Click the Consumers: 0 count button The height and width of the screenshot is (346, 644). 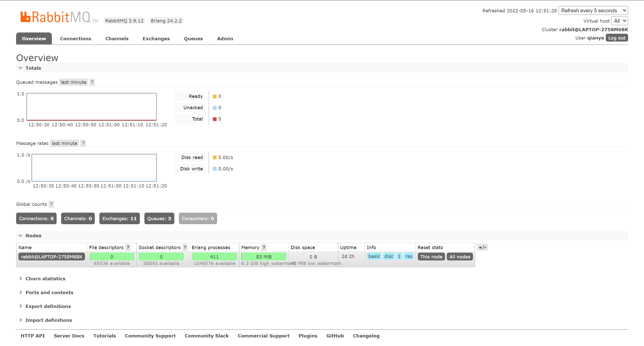198,218
